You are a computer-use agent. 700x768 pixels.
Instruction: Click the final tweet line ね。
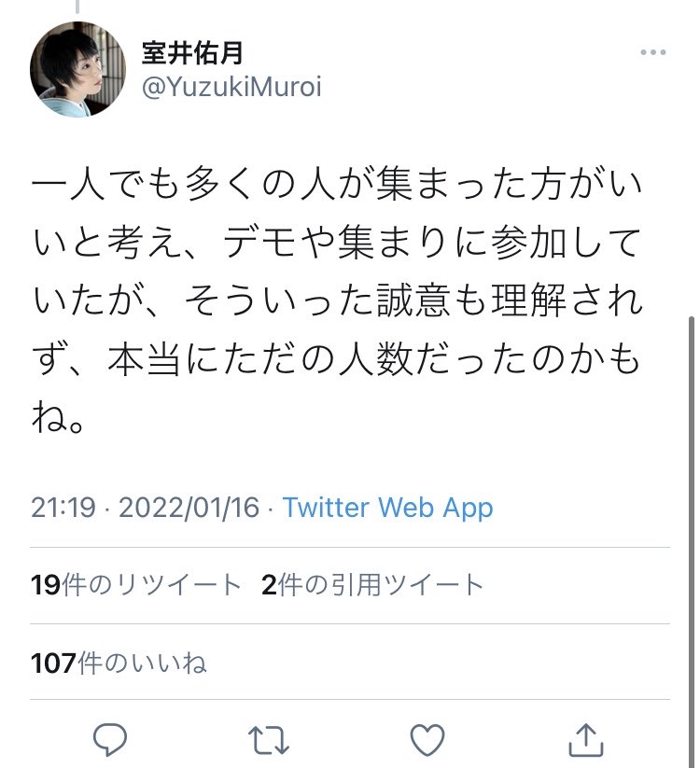[x=58, y=418]
